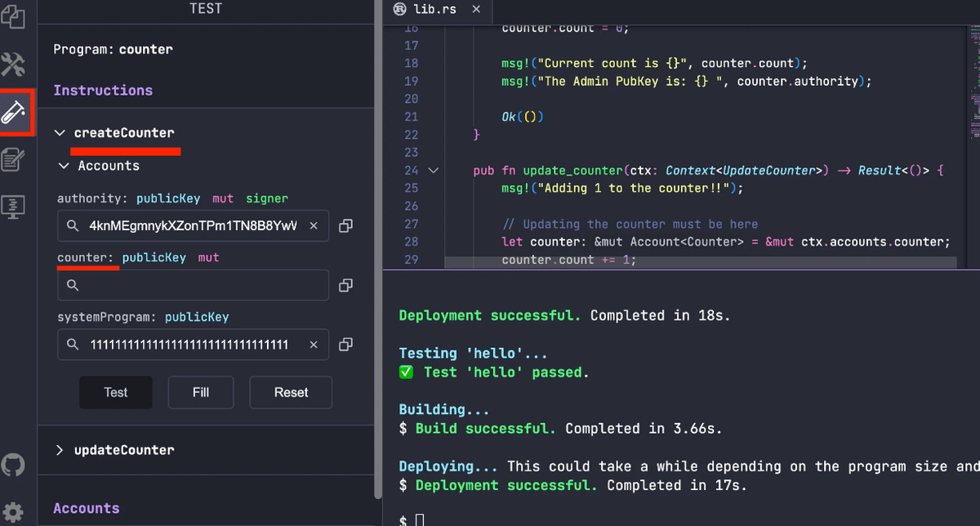The image size is (980, 526).
Task: Open the GitHub icon in sidebar
Action: (x=13, y=466)
